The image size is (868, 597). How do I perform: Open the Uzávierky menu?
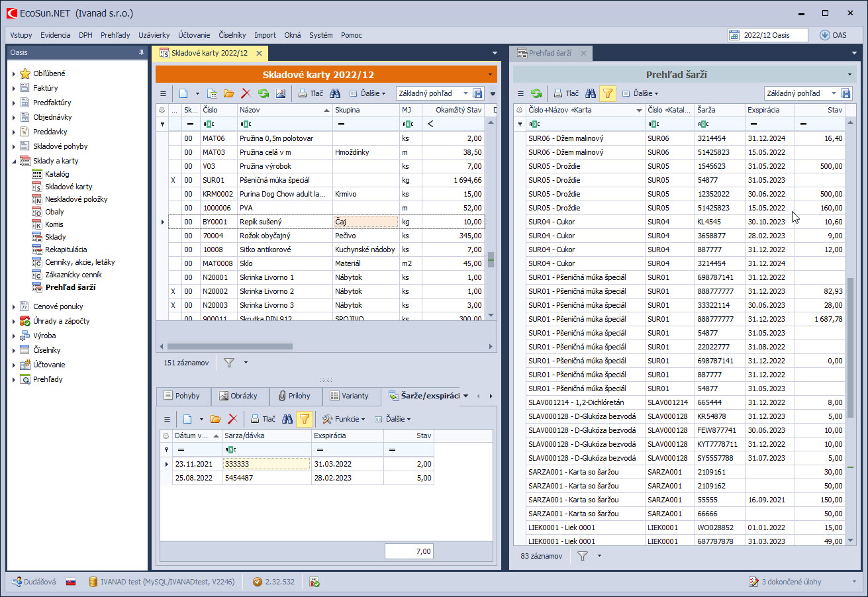154,35
